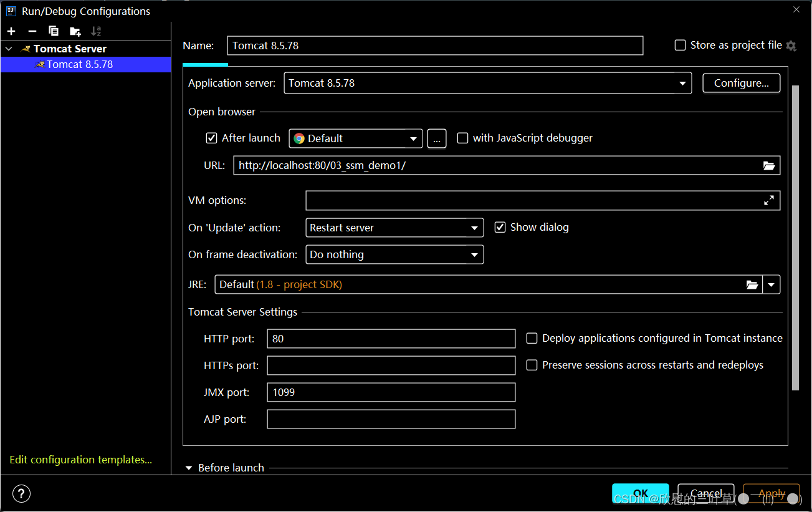Open browser selection ellipsis button

coord(437,138)
